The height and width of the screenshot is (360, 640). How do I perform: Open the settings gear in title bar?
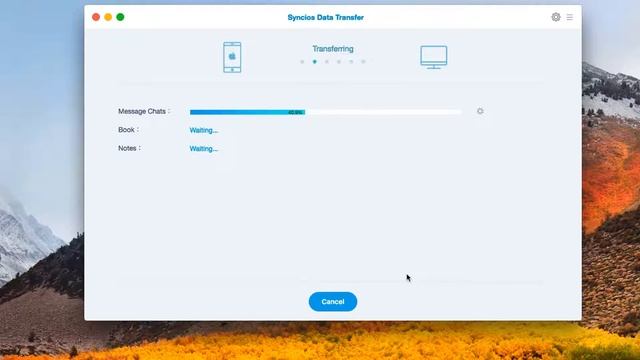tap(556, 17)
